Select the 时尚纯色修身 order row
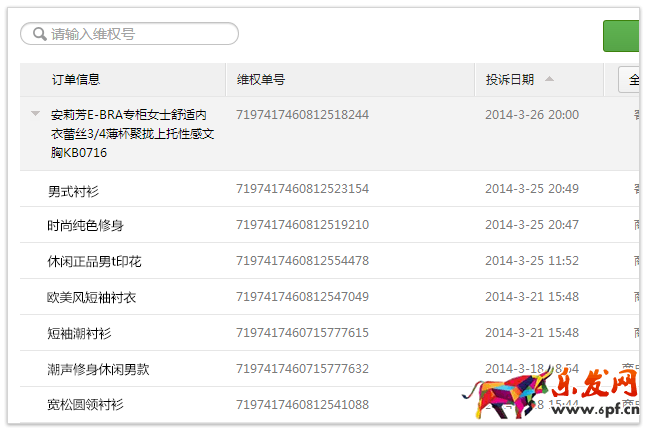This screenshot has width=650, height=430. (x=85, y=226)
